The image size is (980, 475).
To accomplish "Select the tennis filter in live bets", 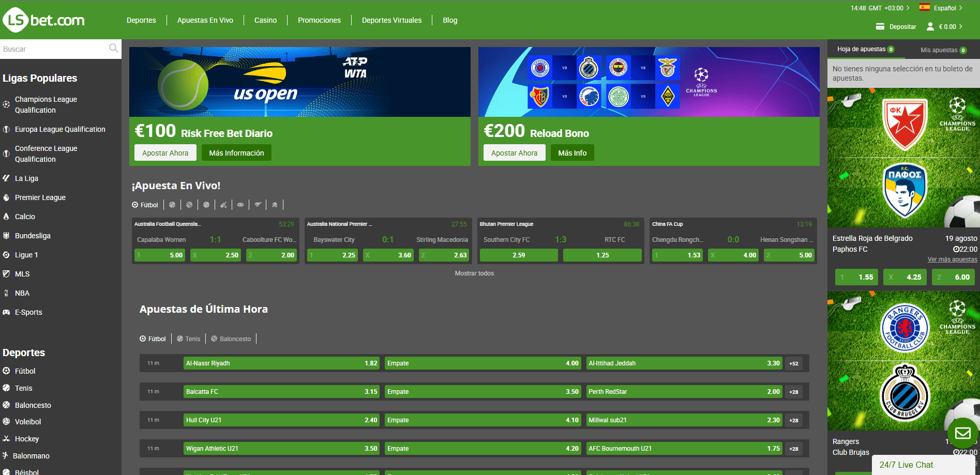I will [x=172, y=205].
